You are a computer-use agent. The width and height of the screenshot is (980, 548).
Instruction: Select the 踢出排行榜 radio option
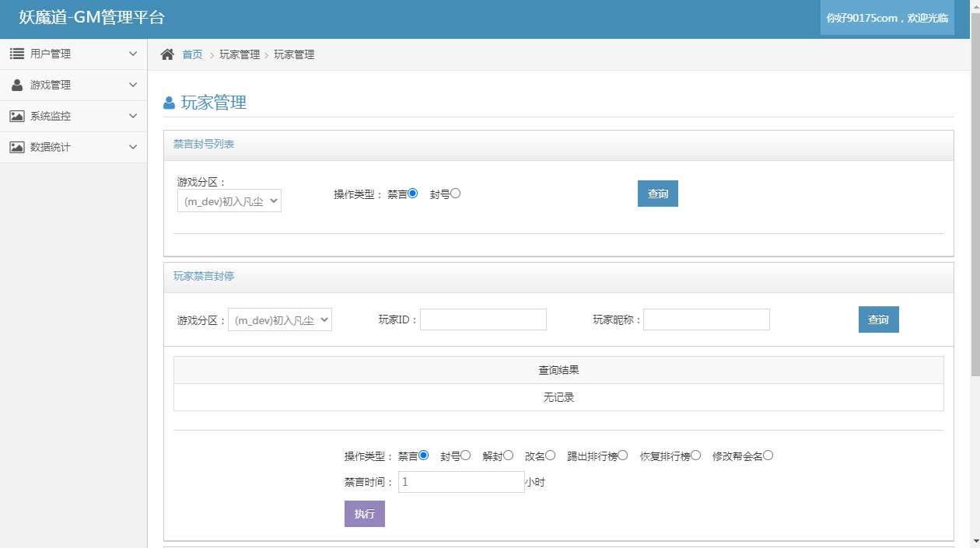(x=623, y=456)
